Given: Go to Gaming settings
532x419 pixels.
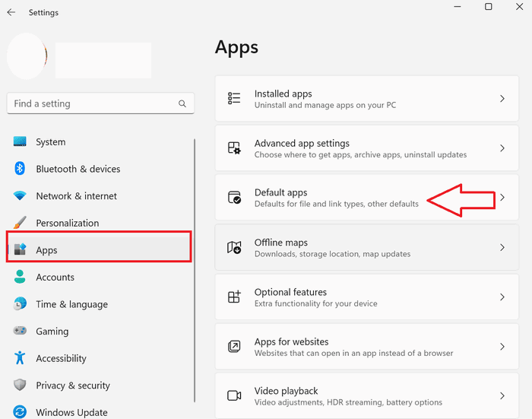Looking at the screenshot, I should click(x=99, y=331).
